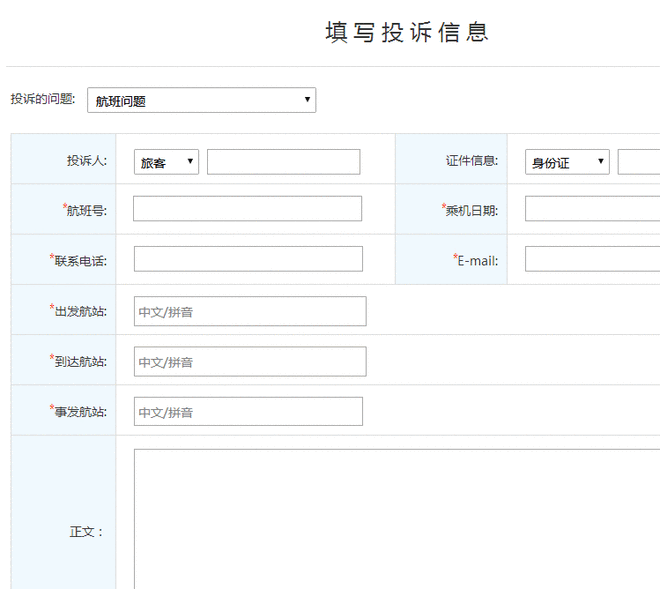
Task: Click the 证件信息 label
Action: click(471, 161)
